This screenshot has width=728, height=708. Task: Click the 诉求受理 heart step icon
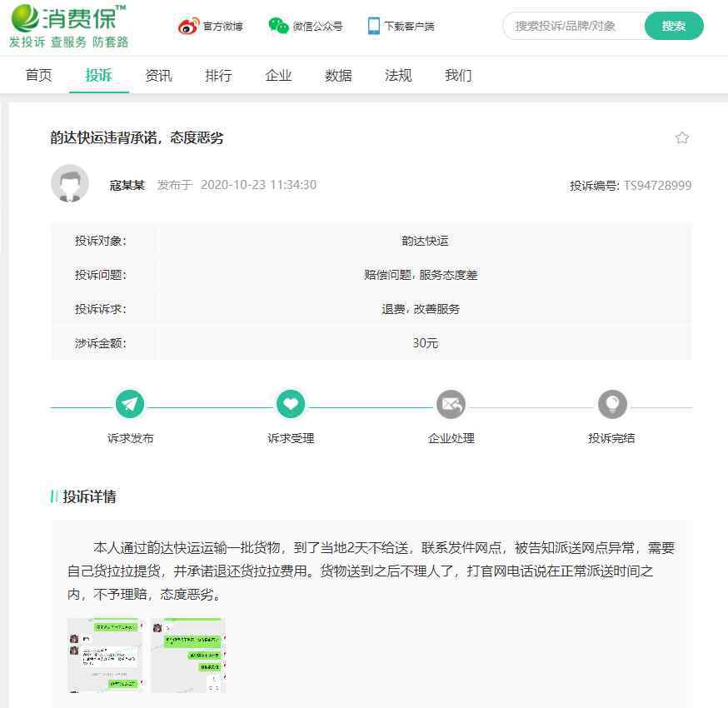[x=291, y=404]
